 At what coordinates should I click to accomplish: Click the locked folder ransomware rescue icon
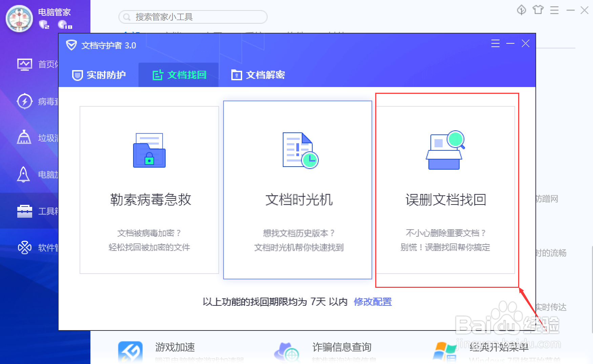(x=149, y=150)
